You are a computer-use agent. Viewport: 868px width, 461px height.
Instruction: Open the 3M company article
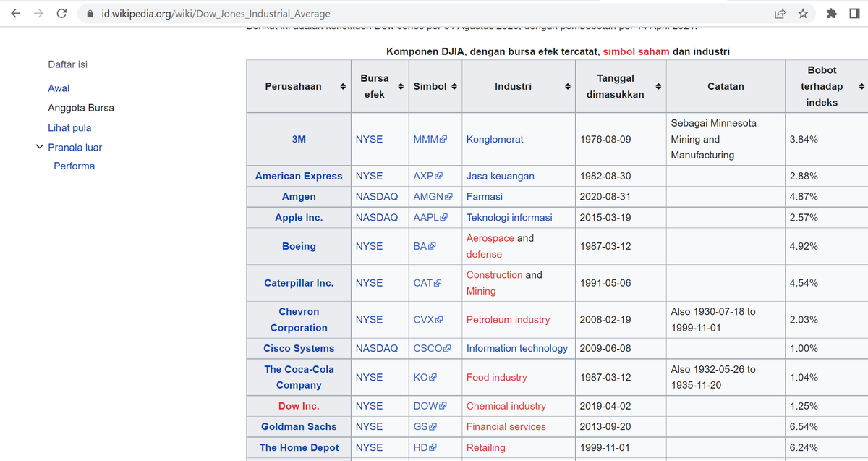coord(299,140)
